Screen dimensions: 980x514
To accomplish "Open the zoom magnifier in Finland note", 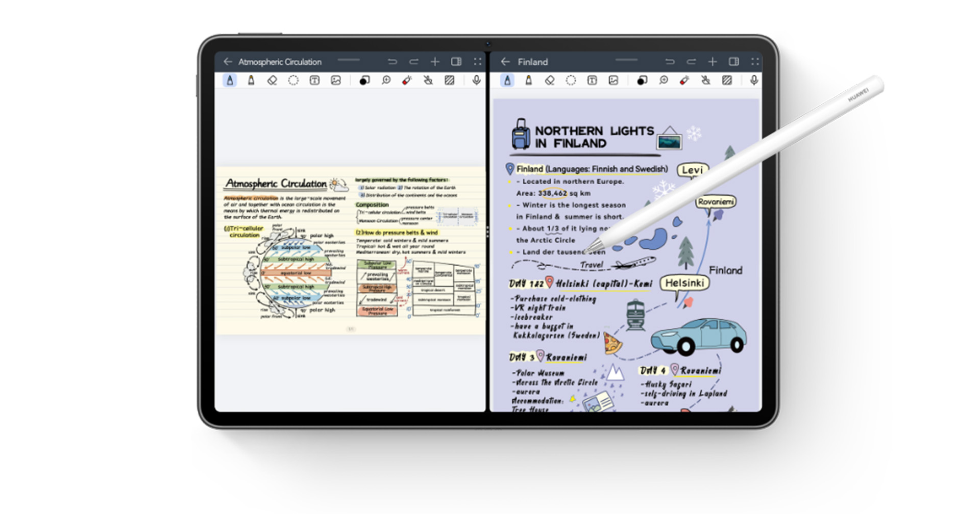I will coord(664,81).
